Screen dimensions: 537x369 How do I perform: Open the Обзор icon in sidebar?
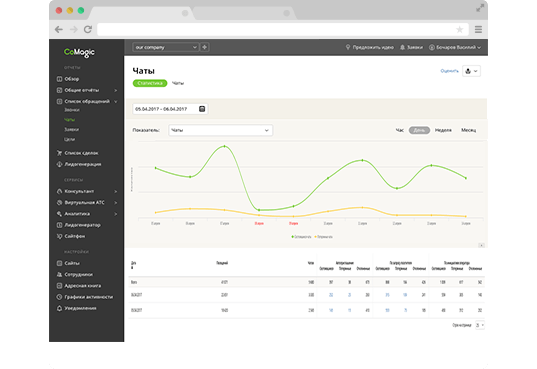[59, 79]
